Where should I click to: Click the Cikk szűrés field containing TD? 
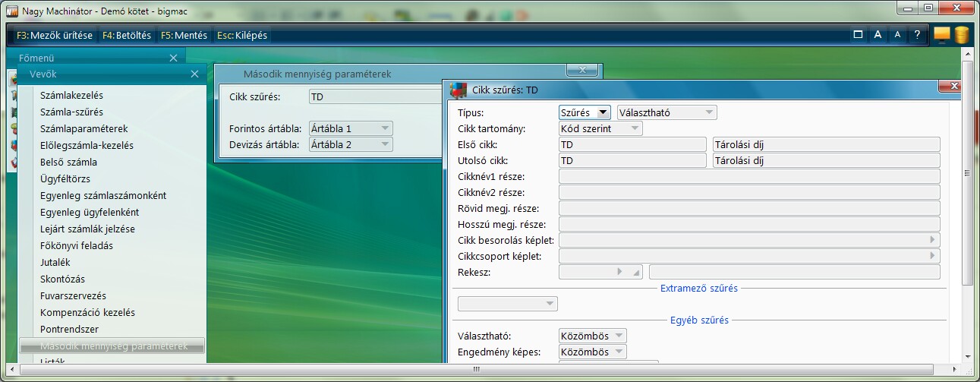click(375, 97)
